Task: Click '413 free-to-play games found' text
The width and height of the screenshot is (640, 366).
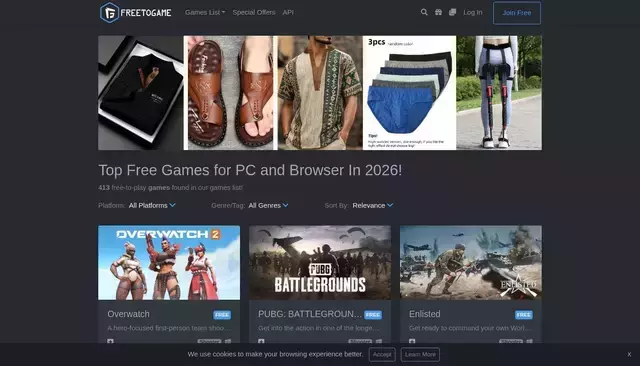Action: tap(171, 188)
